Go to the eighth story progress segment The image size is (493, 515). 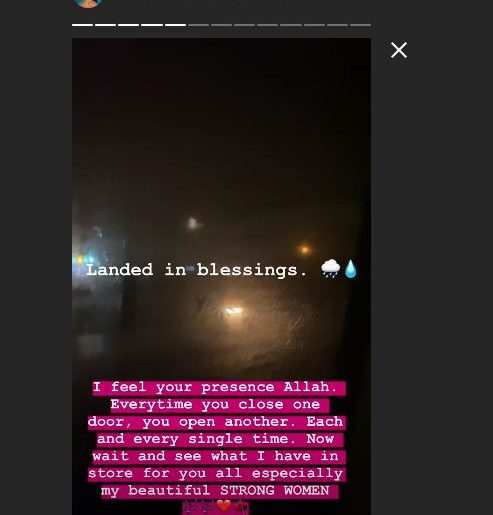tap(244, 25)
